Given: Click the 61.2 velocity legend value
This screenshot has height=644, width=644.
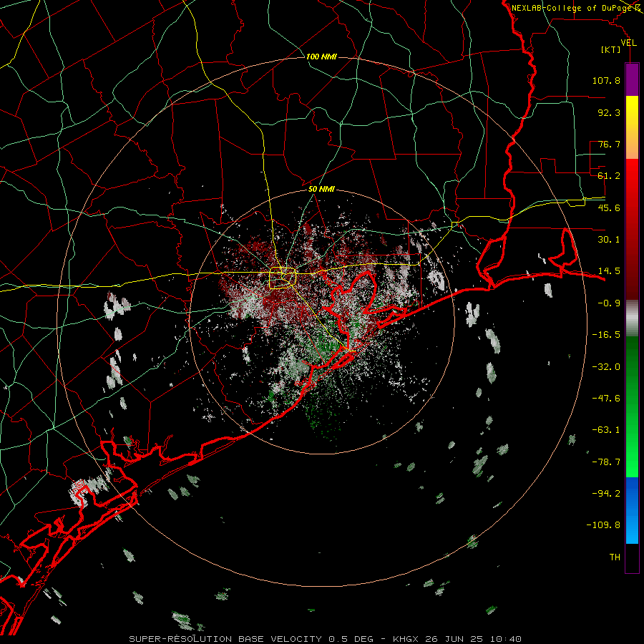Looking at the screenshot, I should coord(609,176).
